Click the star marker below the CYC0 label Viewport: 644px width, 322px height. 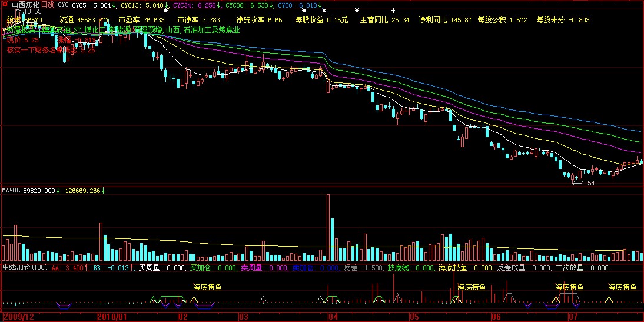click(x=304, y=11)
